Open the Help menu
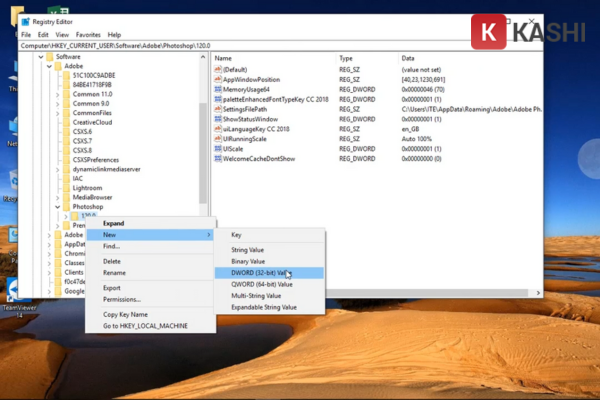 tap(114, 35)
